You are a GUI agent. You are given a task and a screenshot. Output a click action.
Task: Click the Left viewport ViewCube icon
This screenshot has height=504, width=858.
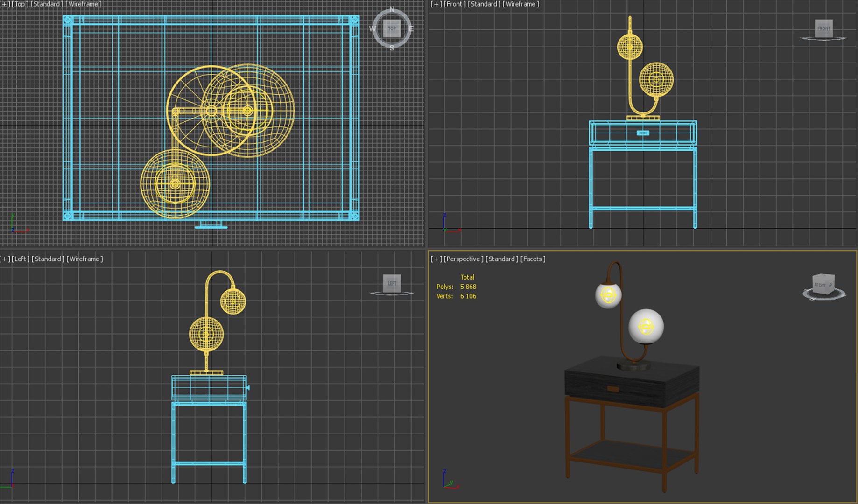pos(392,283)
